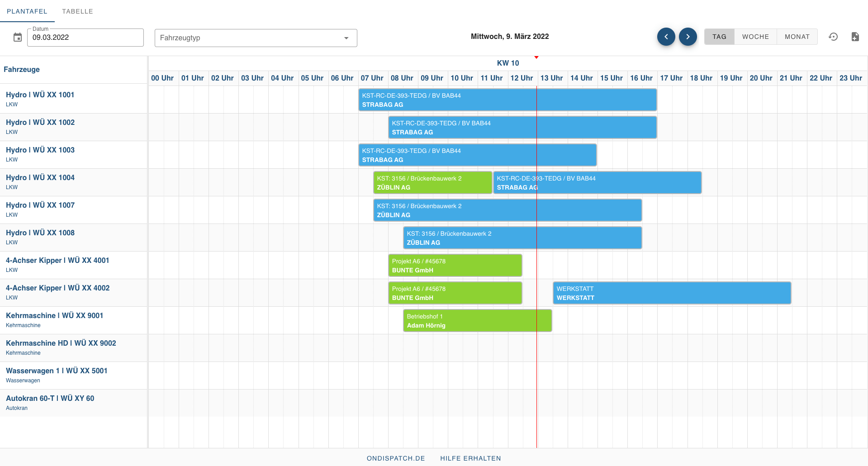
Task: Select the Betriebshof 1 Adam Hörnig booking
Action: pos(477,321)
